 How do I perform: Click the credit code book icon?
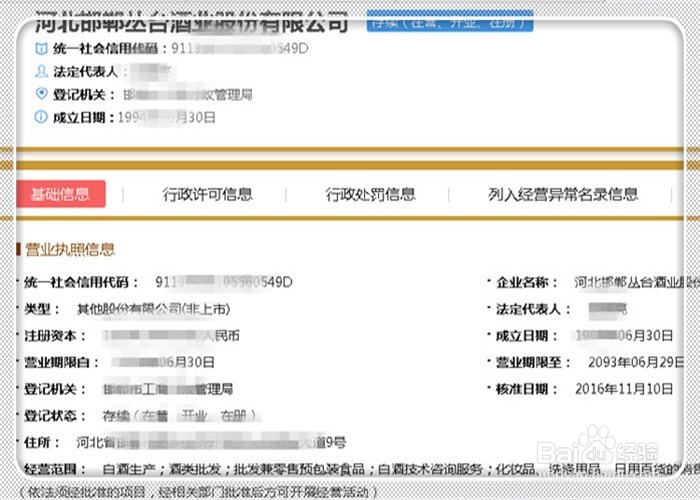click(x=41, y=48)
